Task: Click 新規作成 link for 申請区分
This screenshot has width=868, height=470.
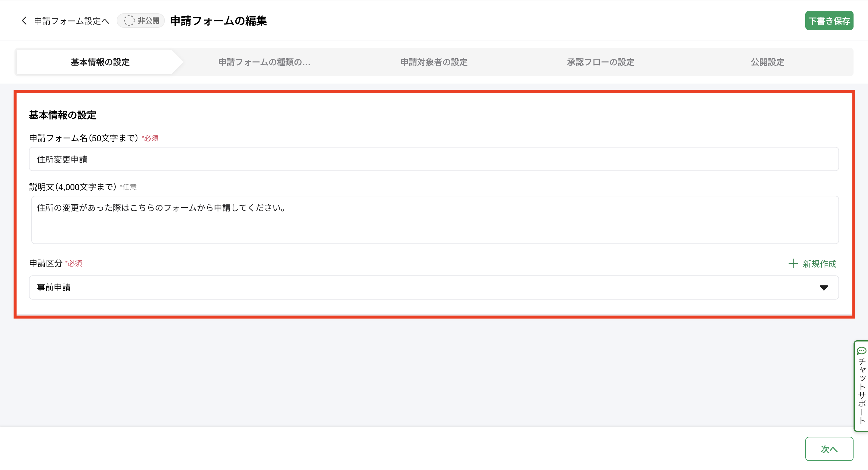Action: 819,264
